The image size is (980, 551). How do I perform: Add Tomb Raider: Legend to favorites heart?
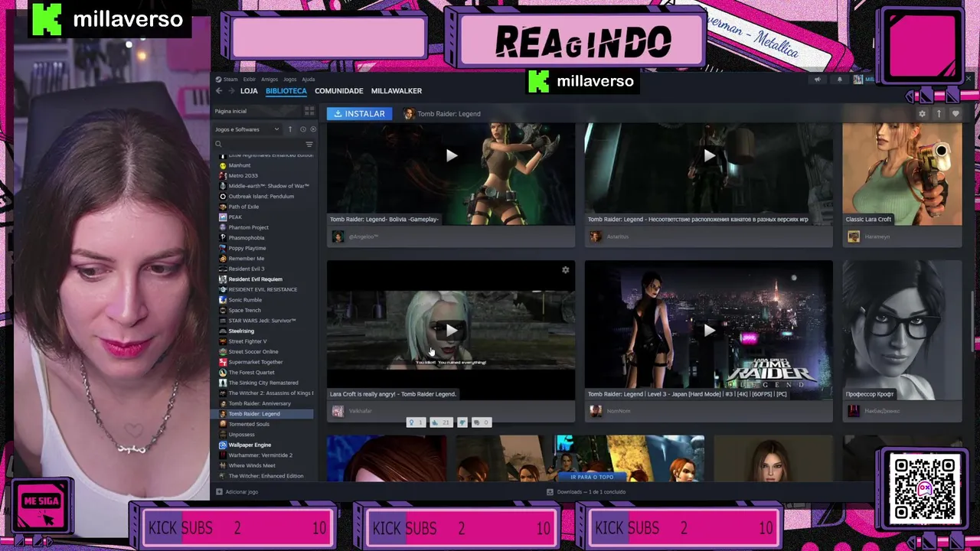(x=955, y=113)
